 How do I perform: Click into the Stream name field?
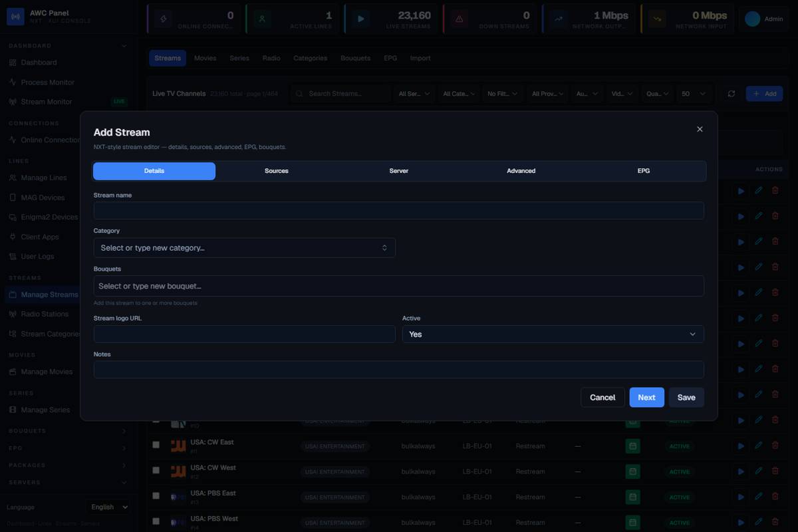pos(399,211)
